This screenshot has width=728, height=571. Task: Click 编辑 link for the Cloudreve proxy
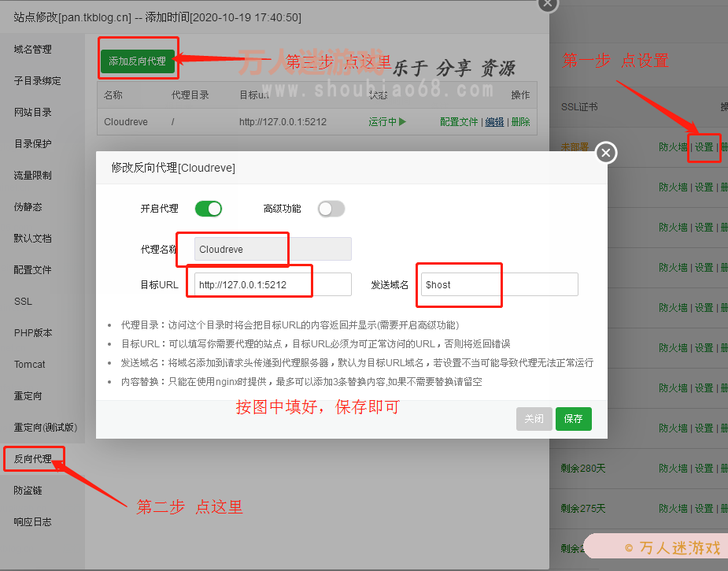[x=493, y=122]
